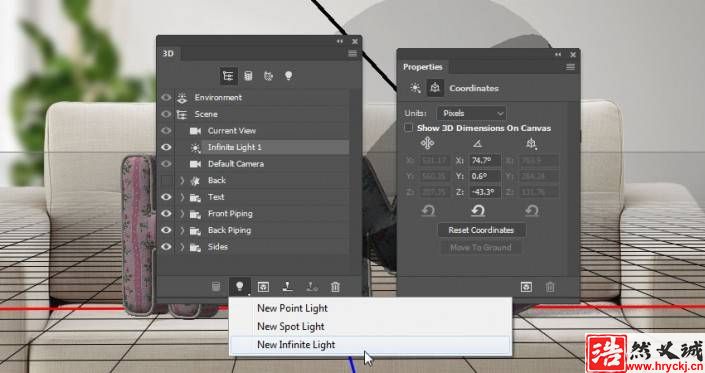Click the render icon at bottom of 3D panel
705x373 pixels.
tap(263, 286)
